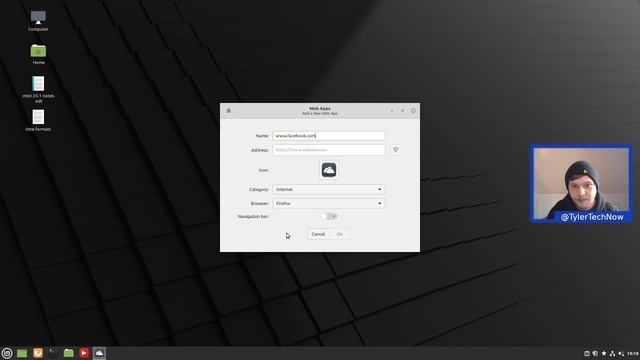The height and width of the screenshot is (360, 640).
Task: Open the Home folder desktop icon
Action: pos(38,54)
